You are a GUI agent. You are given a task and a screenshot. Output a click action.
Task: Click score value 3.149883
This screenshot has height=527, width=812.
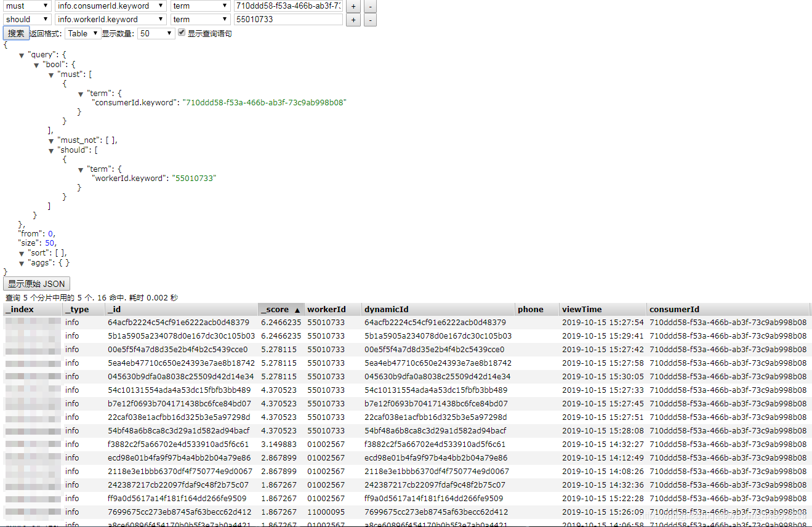pos(279,444)
